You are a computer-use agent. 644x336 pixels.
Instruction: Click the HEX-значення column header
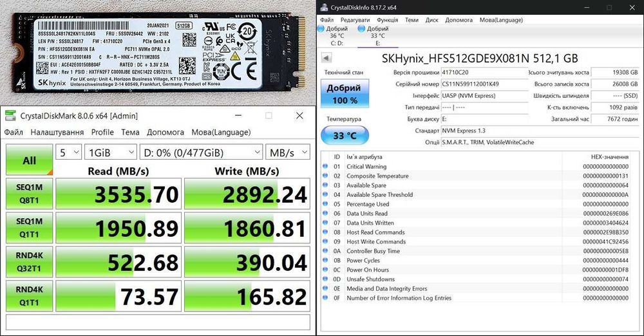[x=609, y=157]
